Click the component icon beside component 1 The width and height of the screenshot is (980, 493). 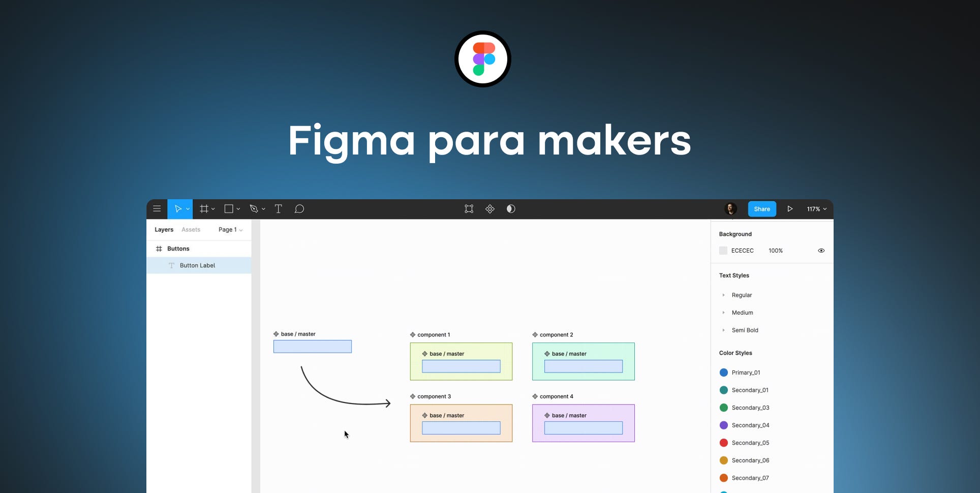413,334
